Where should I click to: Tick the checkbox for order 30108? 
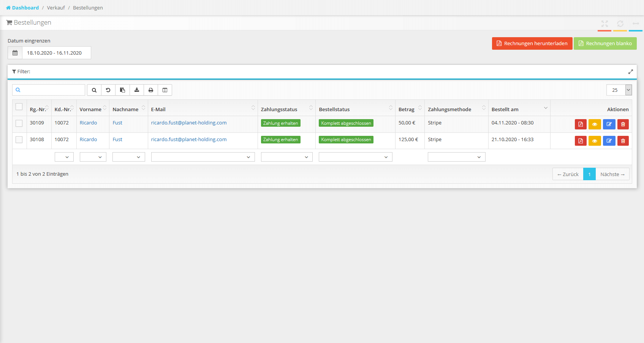pos(19,140)
